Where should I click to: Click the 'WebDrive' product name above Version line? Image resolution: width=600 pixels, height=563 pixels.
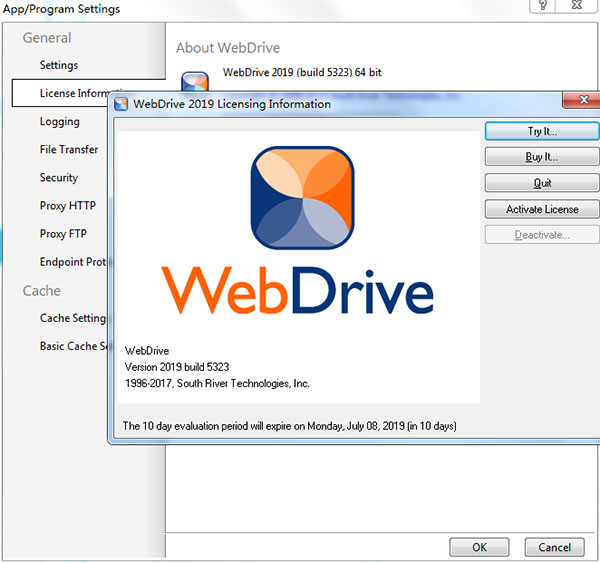point(147,351)
